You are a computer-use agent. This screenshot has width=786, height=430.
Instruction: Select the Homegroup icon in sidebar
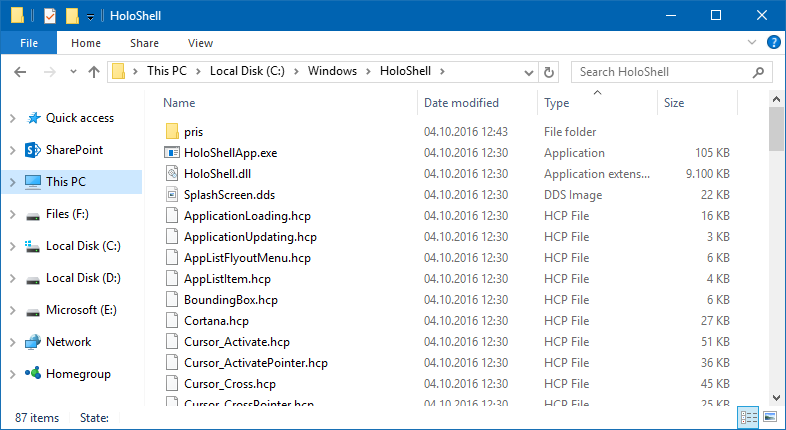[x=33, y=373]
